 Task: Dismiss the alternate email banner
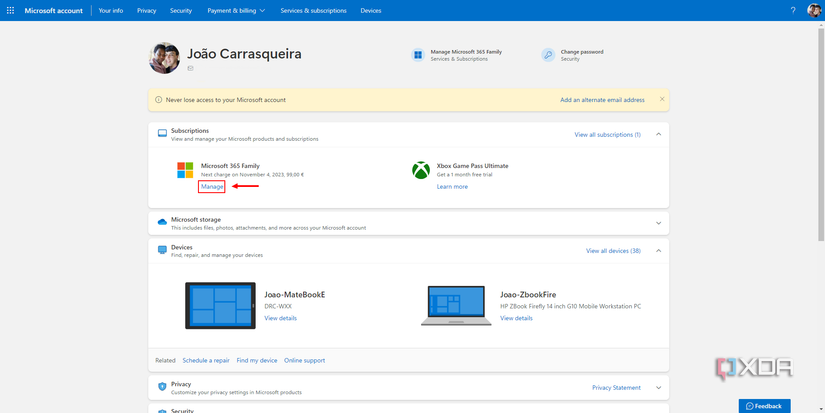click(661, 100)
